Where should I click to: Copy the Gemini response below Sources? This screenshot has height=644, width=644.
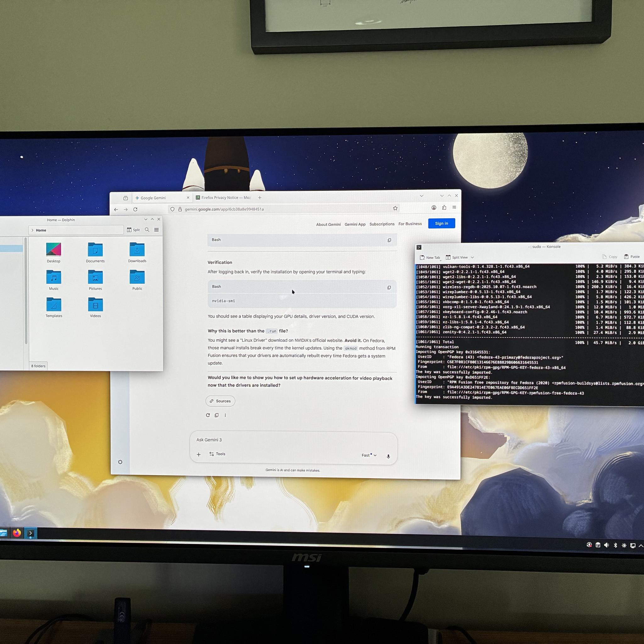click(217, 415)
